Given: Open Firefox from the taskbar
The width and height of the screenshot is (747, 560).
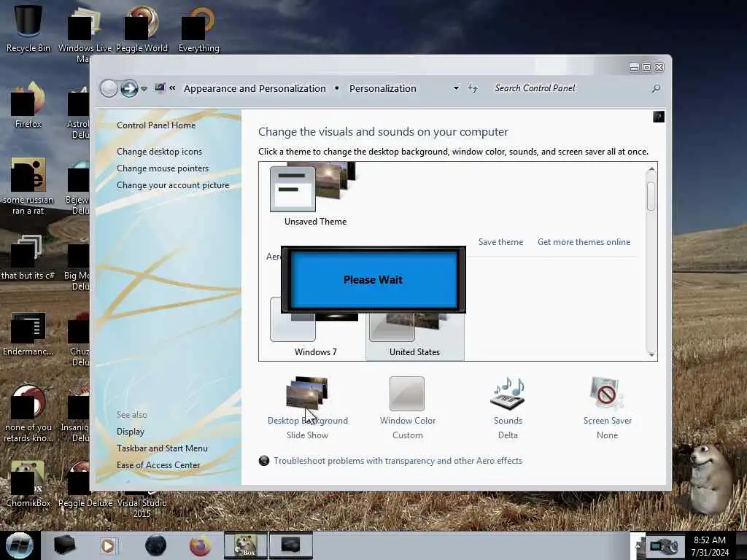Looking at the screenshot, I should pyautogui.click(x=200, y=545).
